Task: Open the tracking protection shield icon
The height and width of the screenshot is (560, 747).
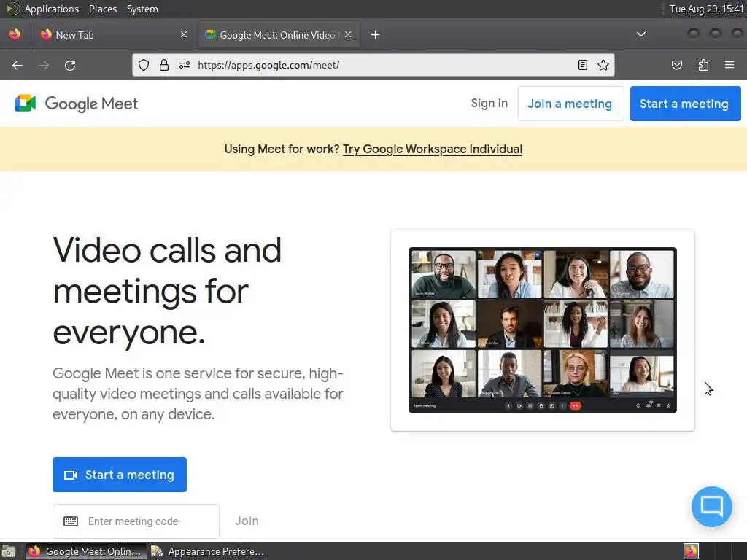Action: coord(144,65)
